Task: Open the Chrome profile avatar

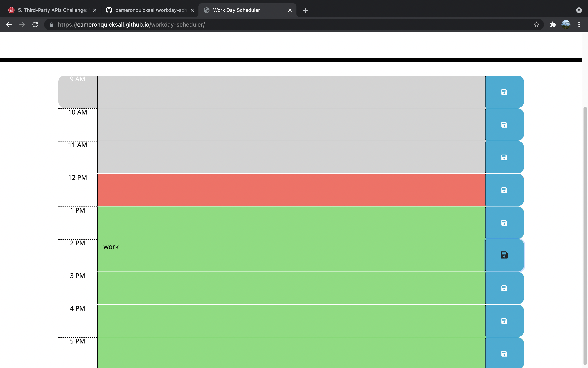Action: 566,25
